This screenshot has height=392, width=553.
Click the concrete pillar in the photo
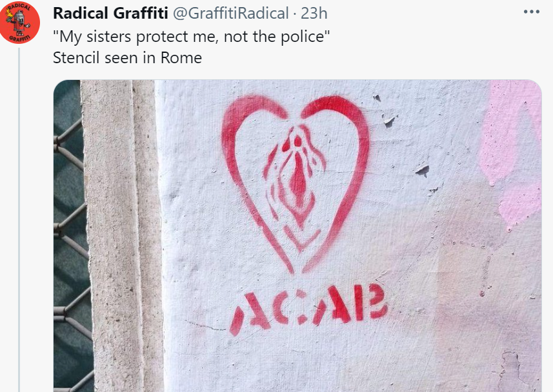[122, 236]
